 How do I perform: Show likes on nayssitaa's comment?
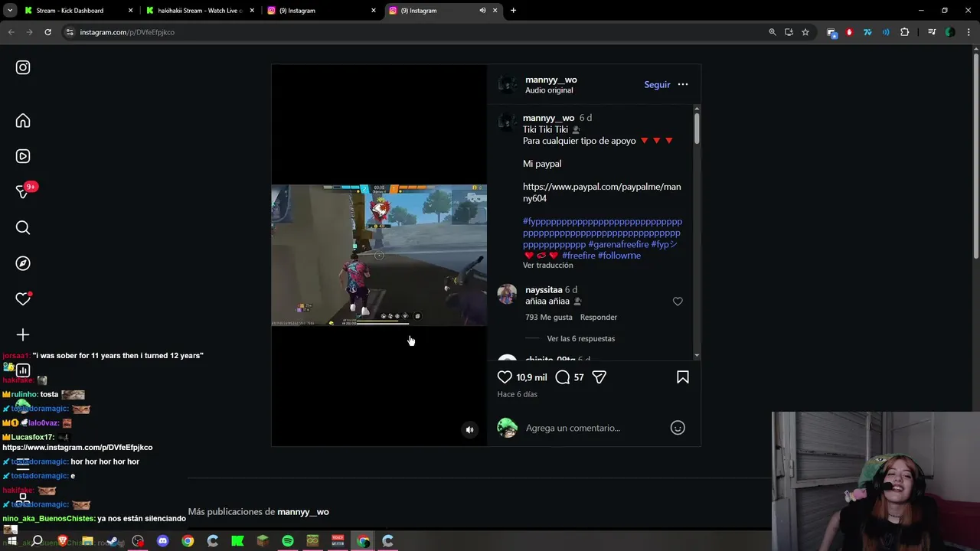[548, 317]
